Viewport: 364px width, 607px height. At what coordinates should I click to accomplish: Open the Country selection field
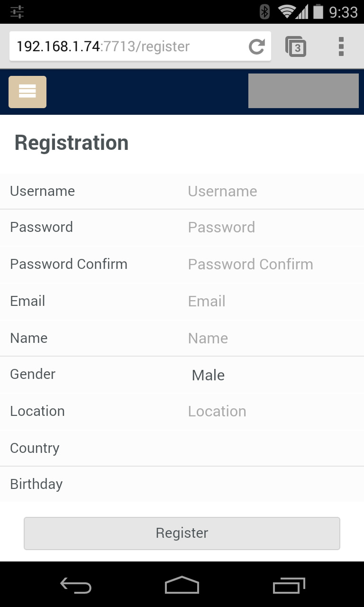coord(270,448)
